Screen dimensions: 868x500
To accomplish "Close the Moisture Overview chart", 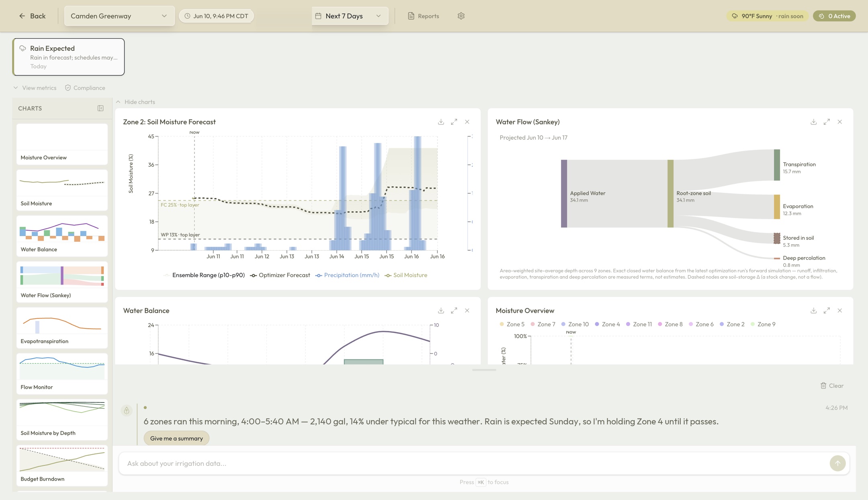I will [x=839, y=310].
